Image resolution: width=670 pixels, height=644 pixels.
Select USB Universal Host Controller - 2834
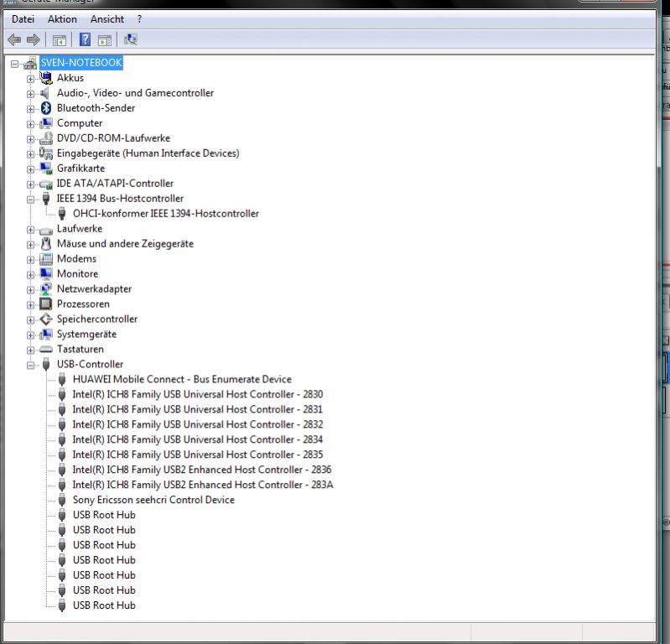(x=197, y=439)
